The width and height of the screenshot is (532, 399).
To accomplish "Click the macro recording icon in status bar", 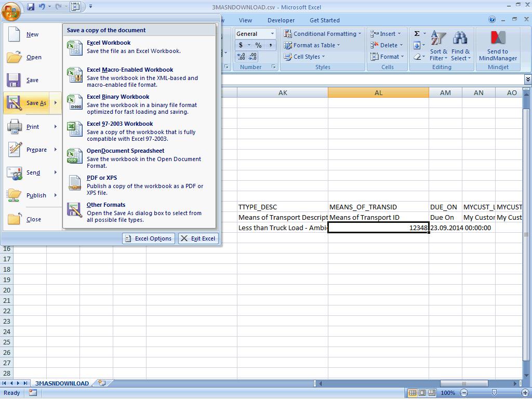I will tap(33, 393).
